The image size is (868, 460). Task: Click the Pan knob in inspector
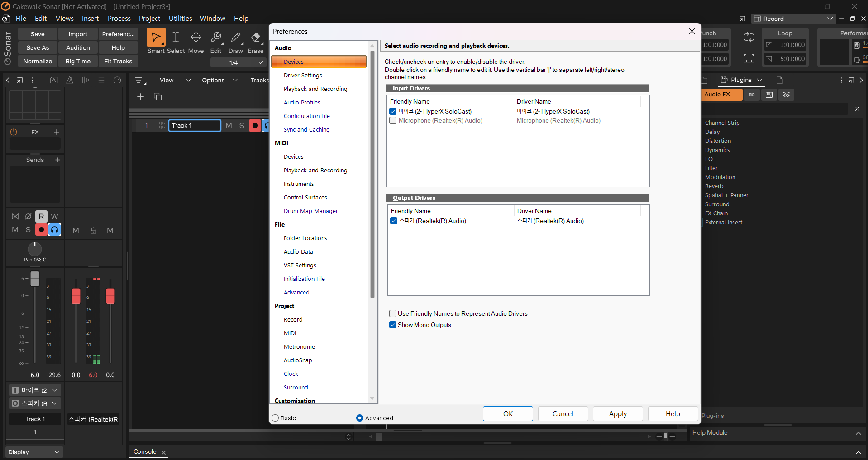tap(35, 249)
